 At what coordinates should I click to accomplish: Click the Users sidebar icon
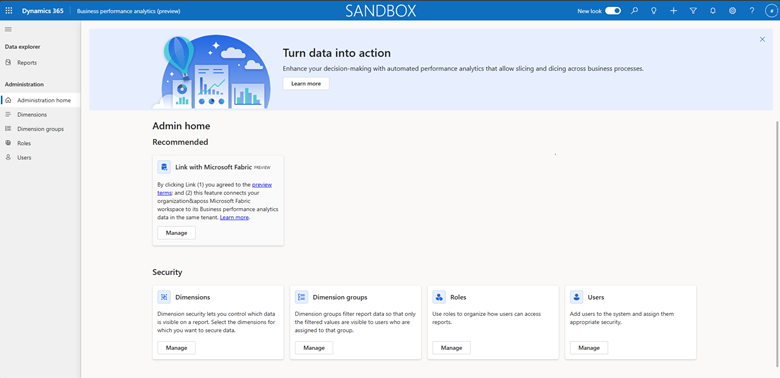[x=8, y=157]
